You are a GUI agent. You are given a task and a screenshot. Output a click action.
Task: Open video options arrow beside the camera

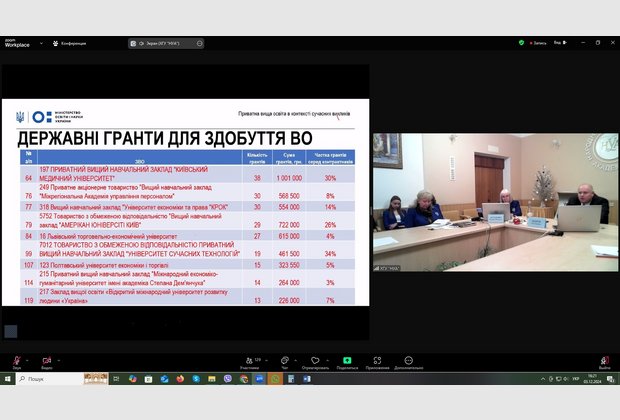pos(59,360)
